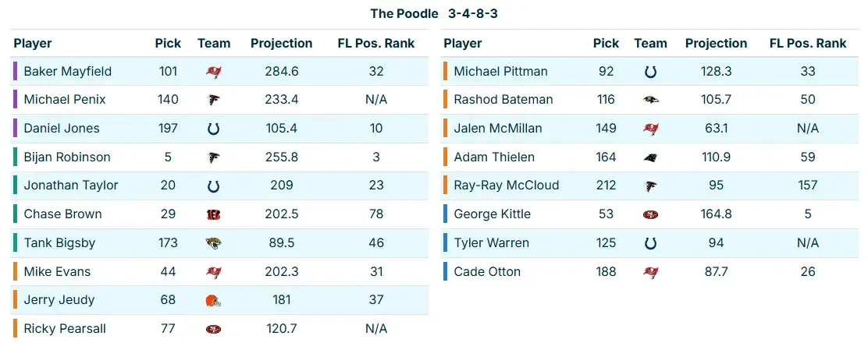The image size is (868, 350).
Task: Click blue position bar beside Cade Otton
Action: coord(445,272)
